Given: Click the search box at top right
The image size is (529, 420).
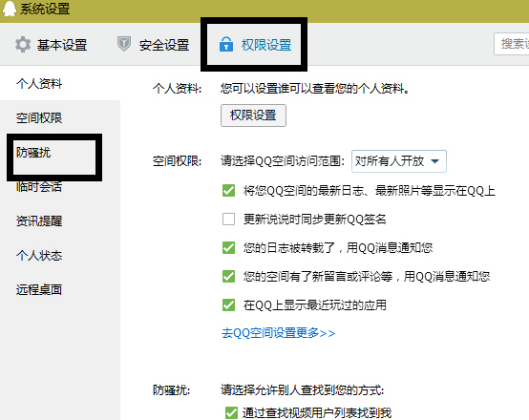Looking at the screenshot, I should pyautogui.click(x=511, y=44).
